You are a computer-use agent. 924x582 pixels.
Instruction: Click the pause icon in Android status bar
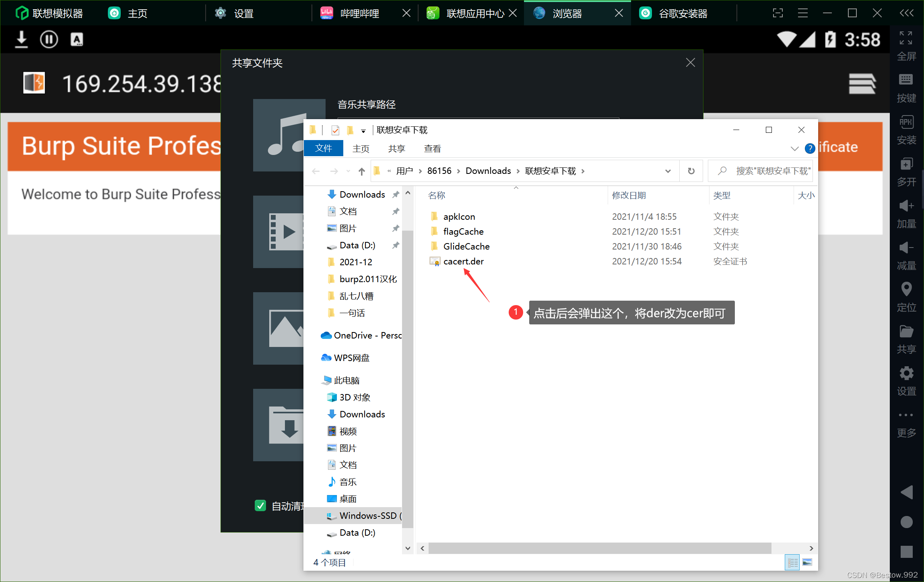[x=49, y=39]
